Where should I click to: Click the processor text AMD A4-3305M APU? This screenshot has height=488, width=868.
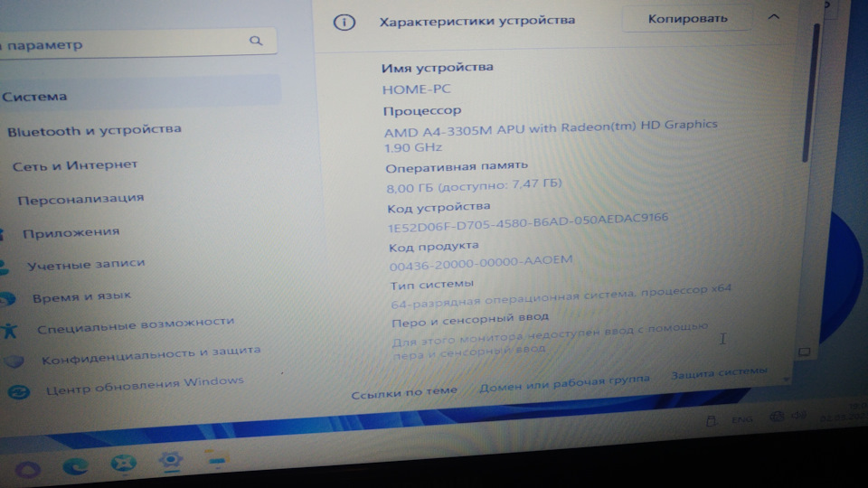[x=453, y=131]
